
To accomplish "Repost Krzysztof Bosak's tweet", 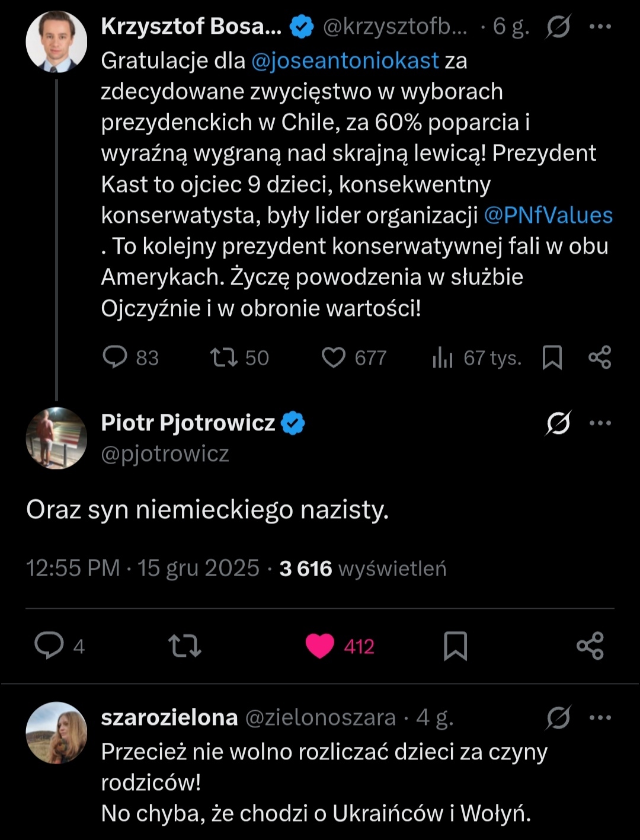I will pyautogui.click(x=224, y=357).
